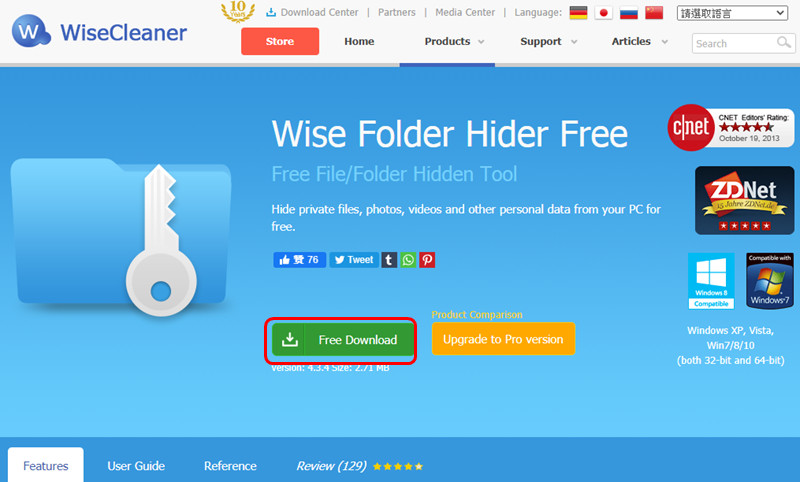Click the WiseCleaner logo
This screenshot has height=482, width=800.
pos(99,32)
